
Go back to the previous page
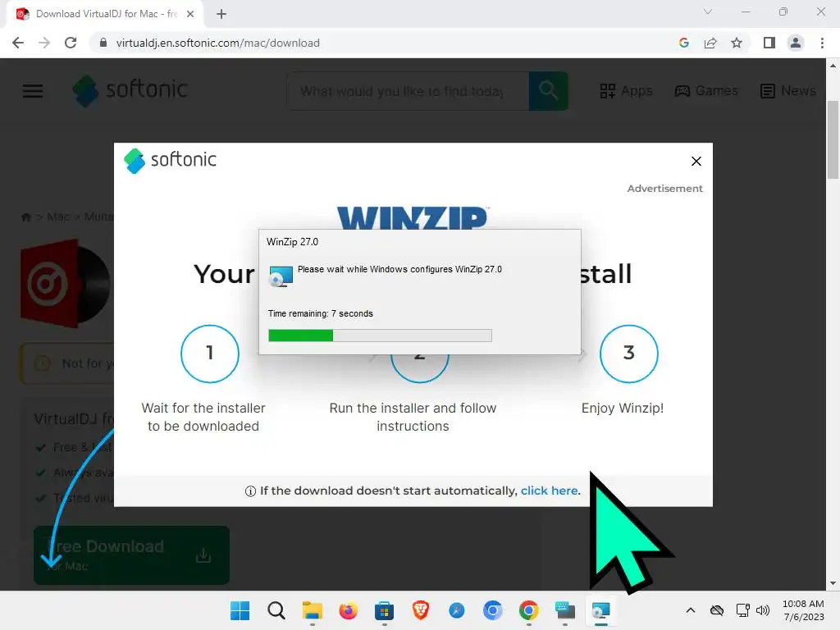18,43
